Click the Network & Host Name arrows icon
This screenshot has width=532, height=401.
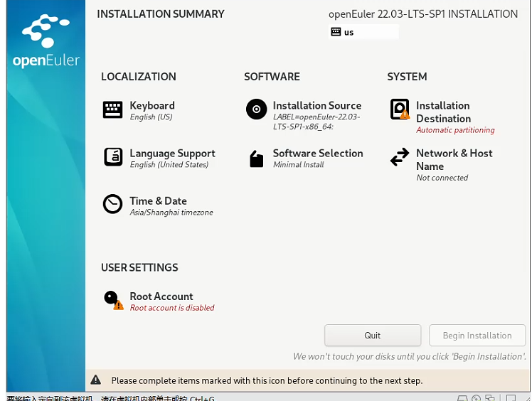(400, 156)
